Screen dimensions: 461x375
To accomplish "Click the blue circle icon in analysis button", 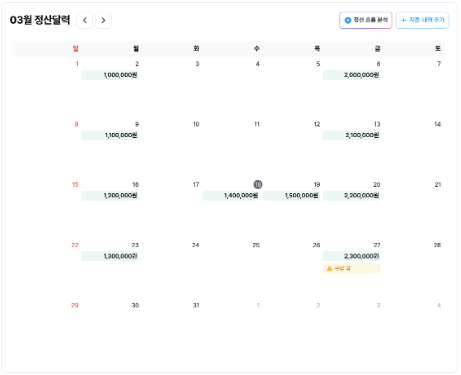I will [348, 20].
